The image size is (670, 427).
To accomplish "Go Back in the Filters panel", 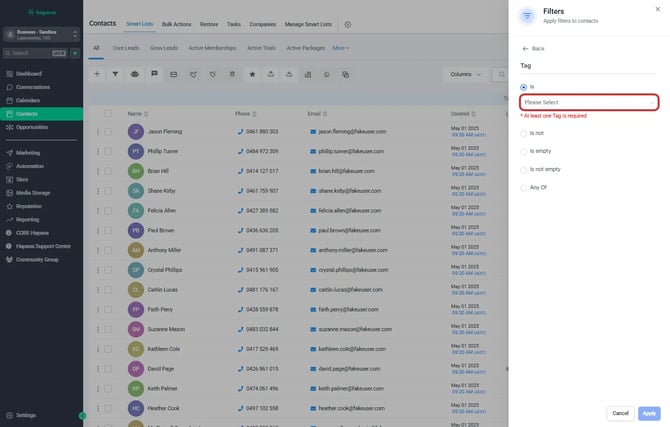I will tap(533, 48).
